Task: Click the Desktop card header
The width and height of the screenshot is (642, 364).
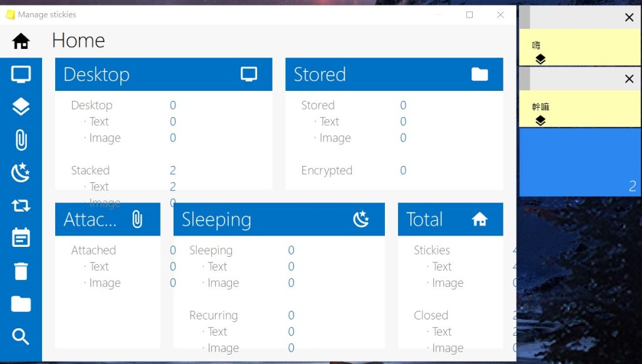Action: click(x=164, y=75)
